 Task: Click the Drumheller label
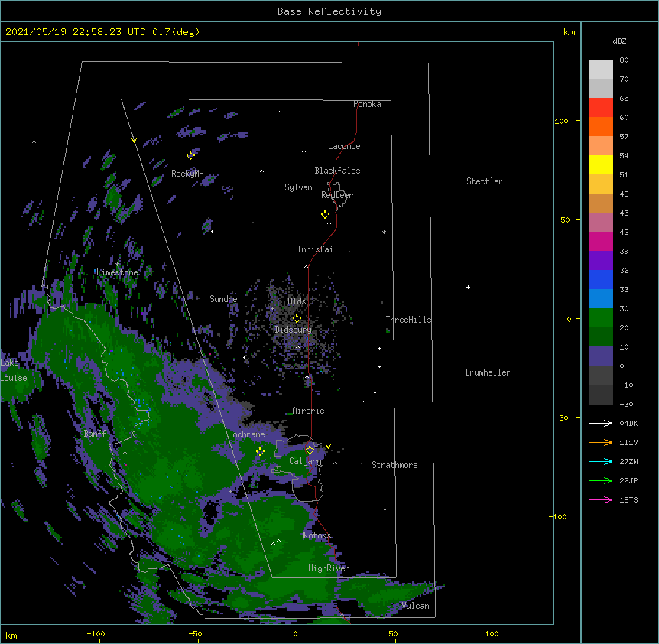point(488,372)
